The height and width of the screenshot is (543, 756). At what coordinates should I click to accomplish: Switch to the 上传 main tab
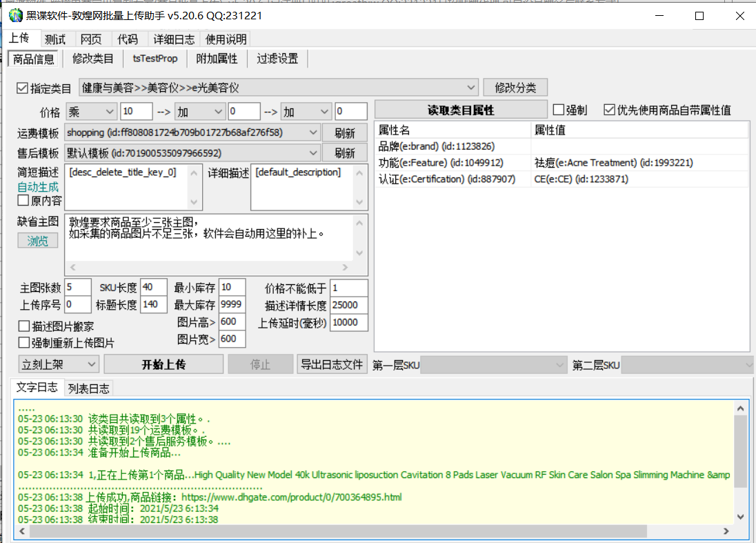(19, 38)
